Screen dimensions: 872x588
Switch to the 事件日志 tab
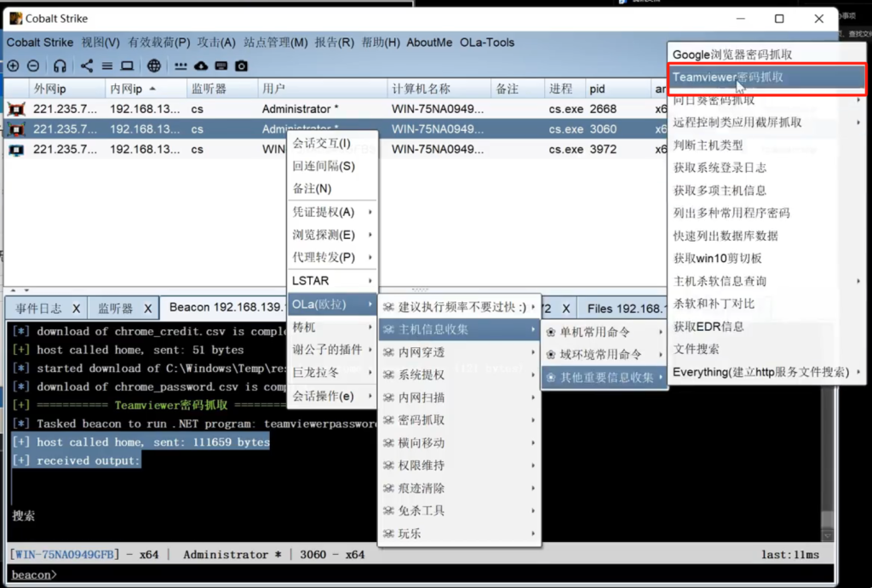click(38, 308)
